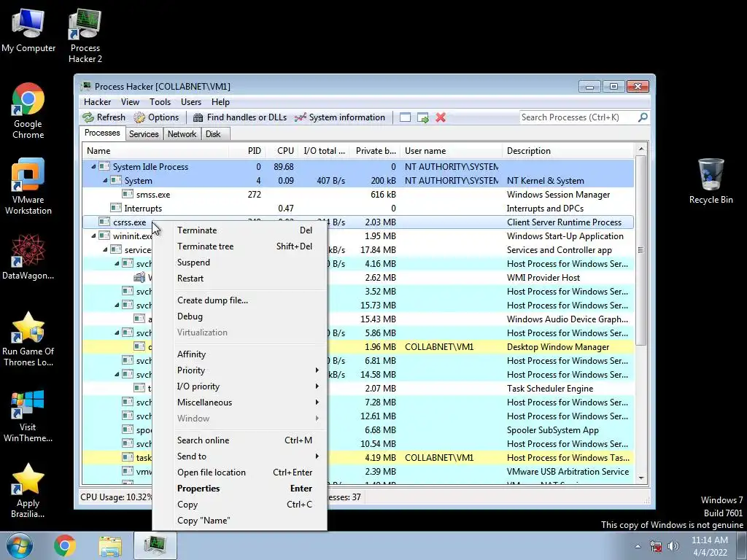Sort by User name column header
Screen dimensions: 747x560
pos(451,151)
